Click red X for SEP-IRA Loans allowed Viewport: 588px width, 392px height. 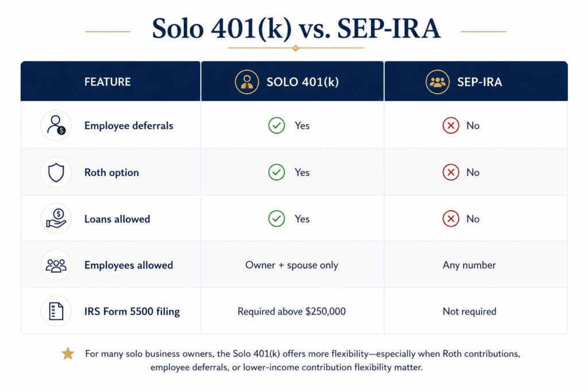coord(451,219)
